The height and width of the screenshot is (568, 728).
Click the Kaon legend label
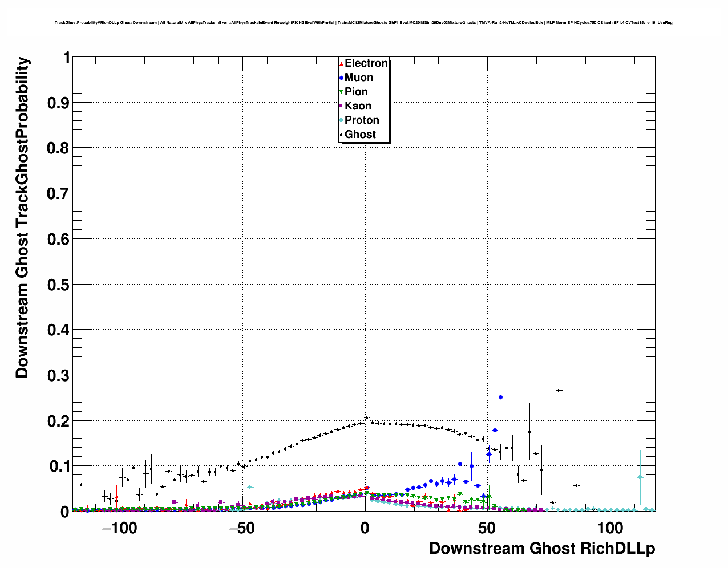(x=358, y=106)
